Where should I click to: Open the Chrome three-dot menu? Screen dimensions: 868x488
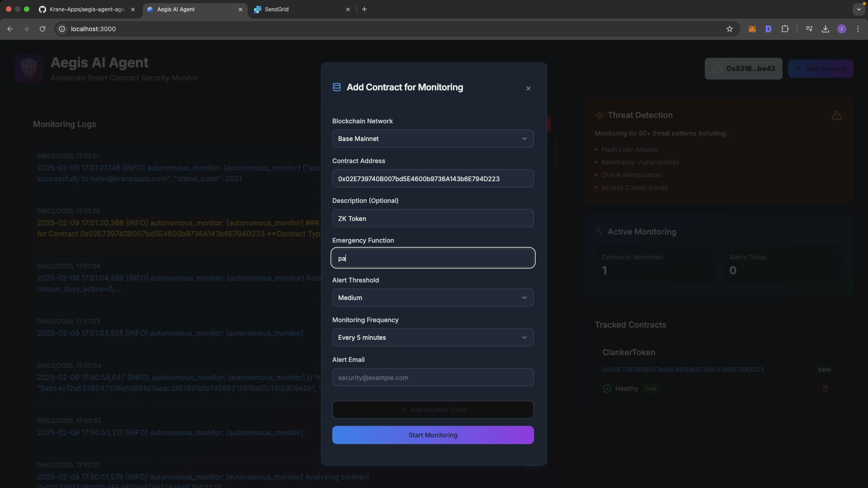point(858,29)
